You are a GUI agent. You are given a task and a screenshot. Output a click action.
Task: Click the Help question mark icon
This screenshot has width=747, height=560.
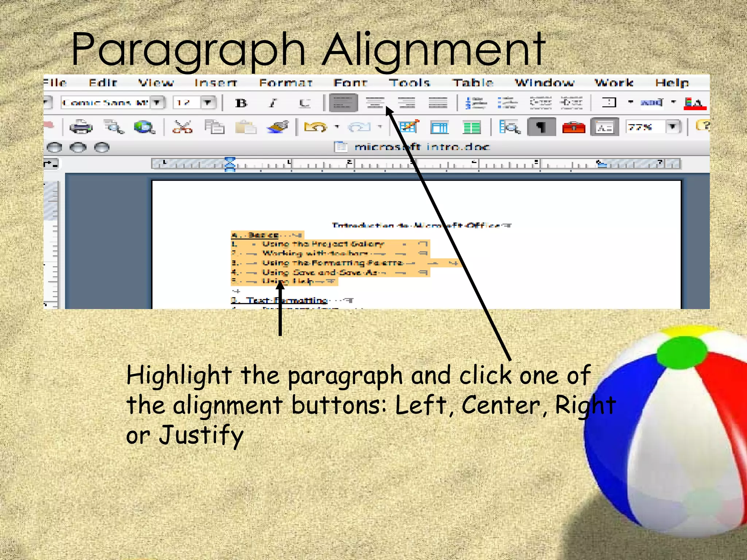pos(703,126)
